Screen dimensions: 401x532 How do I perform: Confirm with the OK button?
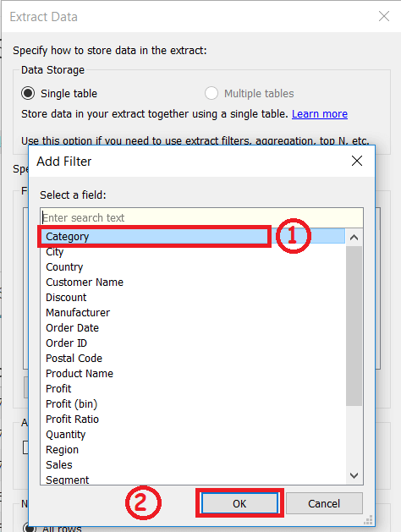[x=239, y=503]
